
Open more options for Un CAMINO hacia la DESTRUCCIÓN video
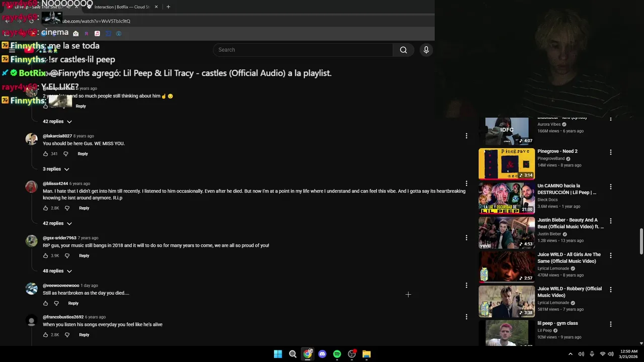tap(611, 187)
